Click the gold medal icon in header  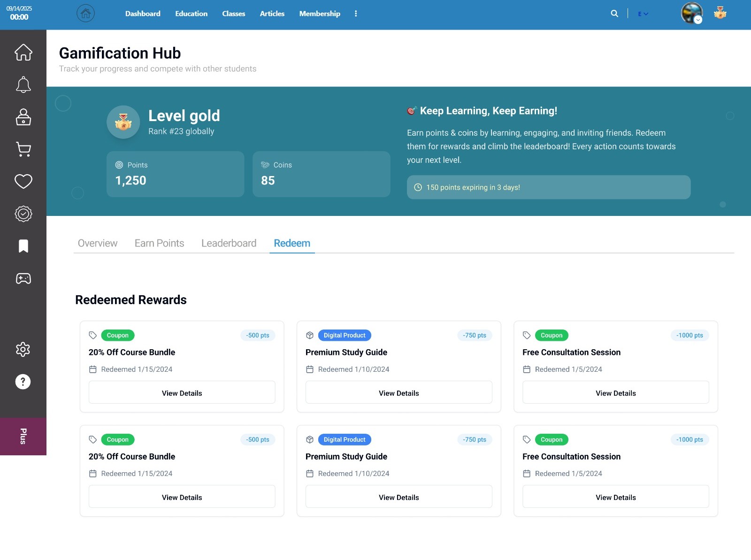click(720, 13)
